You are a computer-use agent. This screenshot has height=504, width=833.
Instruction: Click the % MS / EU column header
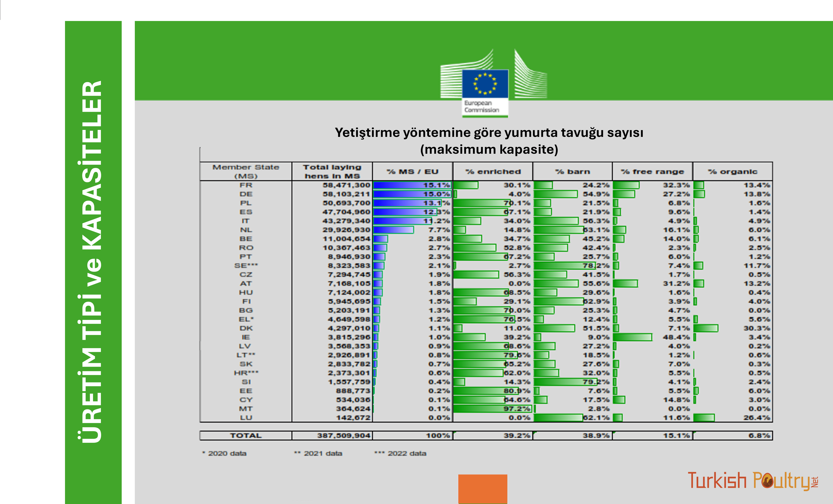tap(413, 172)
